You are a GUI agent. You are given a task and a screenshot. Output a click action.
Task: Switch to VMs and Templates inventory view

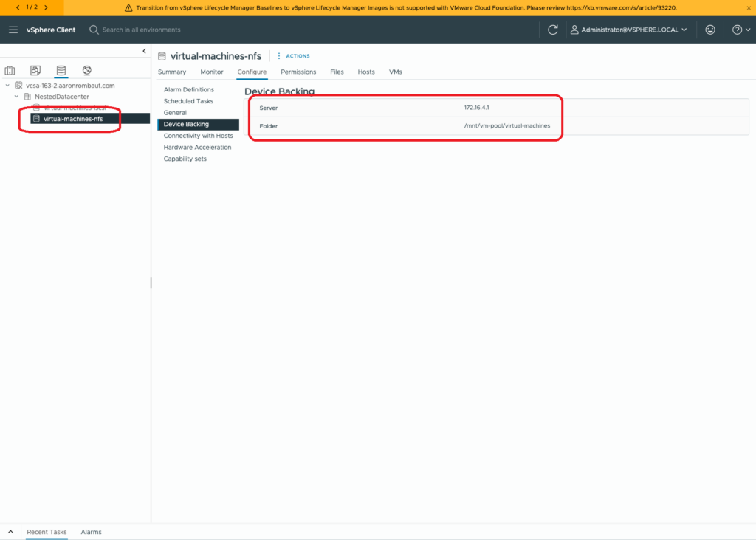(x=35, y=71)
